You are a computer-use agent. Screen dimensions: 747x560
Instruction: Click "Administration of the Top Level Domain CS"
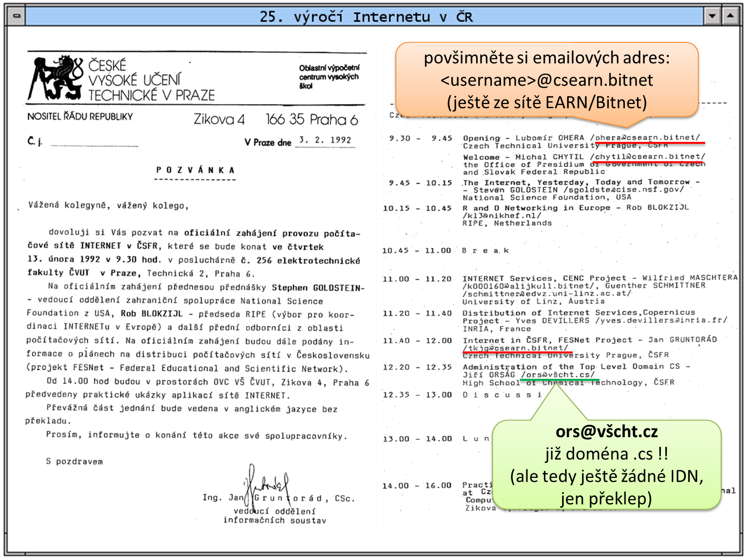click(572, 366)
